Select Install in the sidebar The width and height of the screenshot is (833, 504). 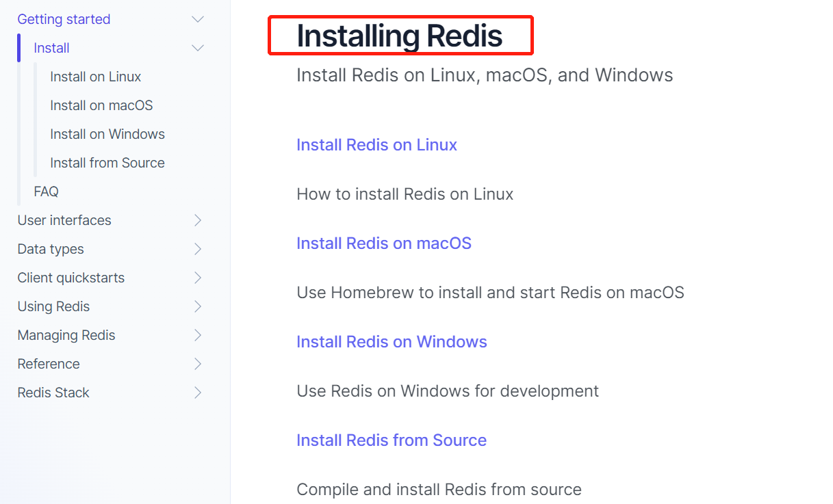tap(51, 49)
